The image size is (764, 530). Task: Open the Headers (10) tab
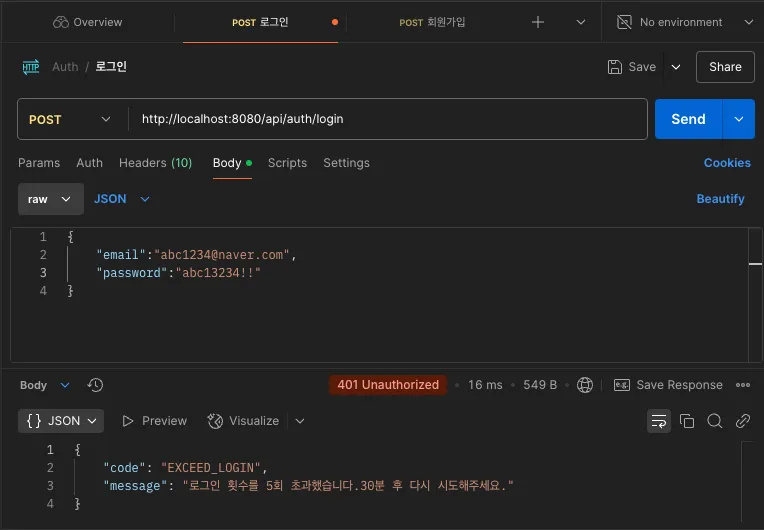(x=155, y=163)
